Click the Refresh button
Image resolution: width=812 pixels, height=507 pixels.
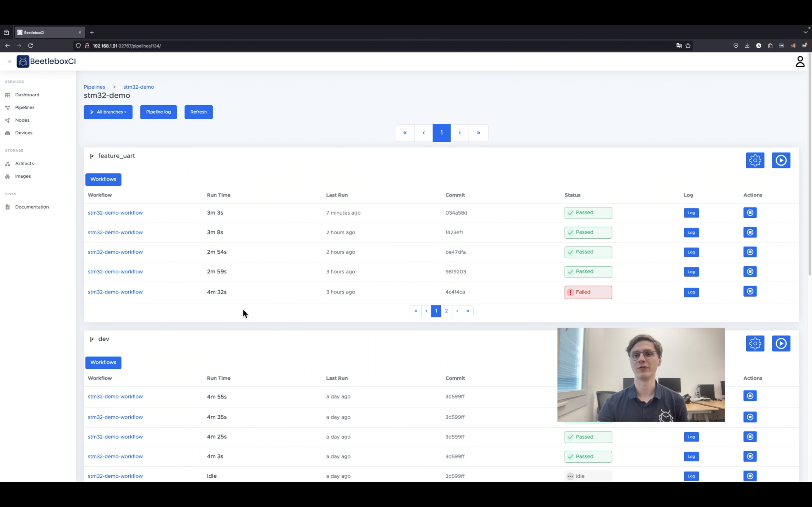[198, 112]
